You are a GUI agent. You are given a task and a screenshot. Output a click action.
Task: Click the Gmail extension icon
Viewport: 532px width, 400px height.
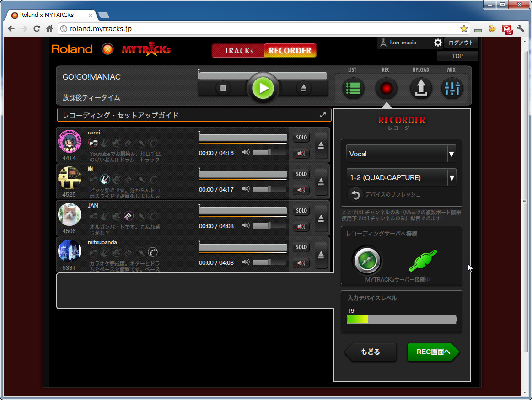click(x=507, y=29)
